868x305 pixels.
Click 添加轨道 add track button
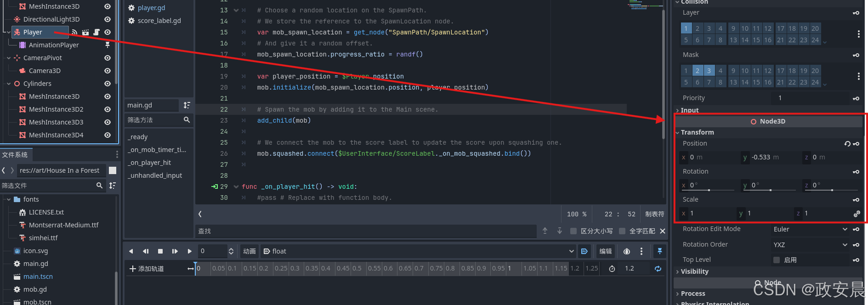tap(147, 269)
